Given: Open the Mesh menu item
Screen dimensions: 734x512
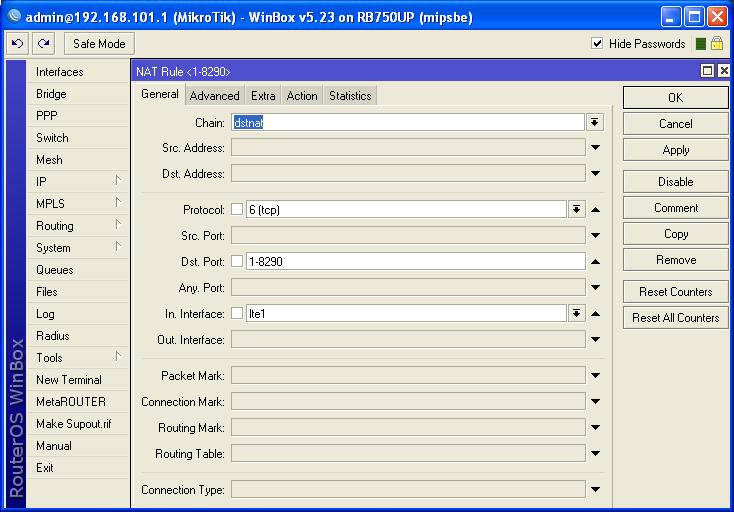Looking at the screenshot, I should [78, 160].
